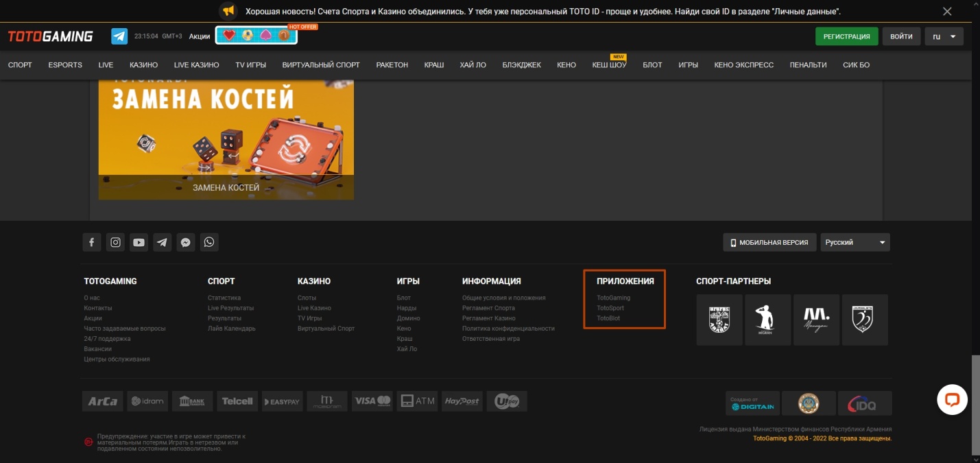Click the Слоты footer link
The image size is (980, 463).
(307, 298)
